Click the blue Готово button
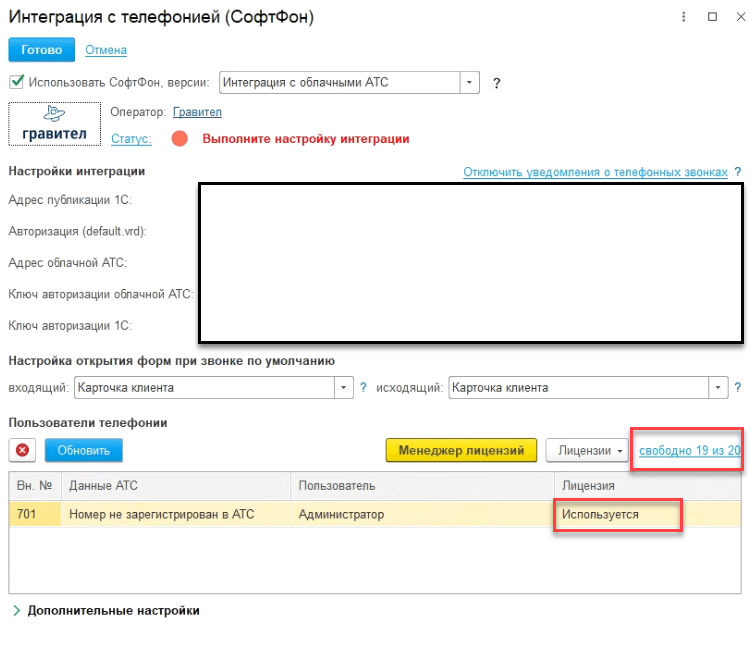Screen dimensions: 756x654 (x=41, y=50)
